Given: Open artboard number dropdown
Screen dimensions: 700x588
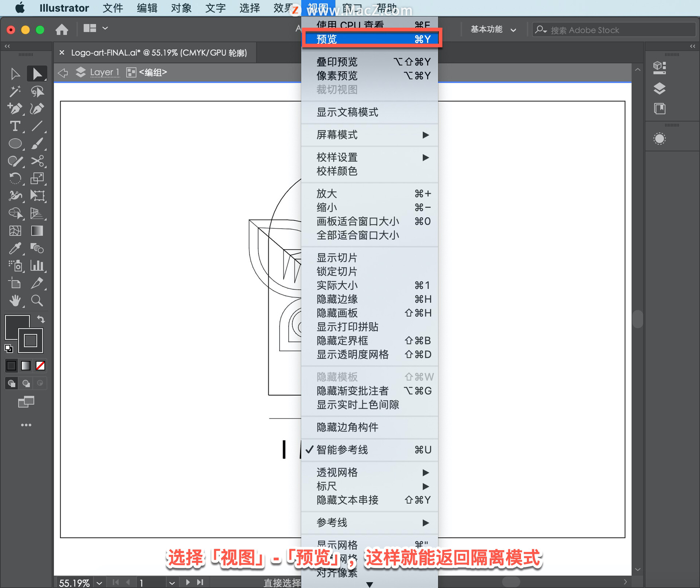Looking at the screenshot, I should pyautogui.click(x=172, y=583).
